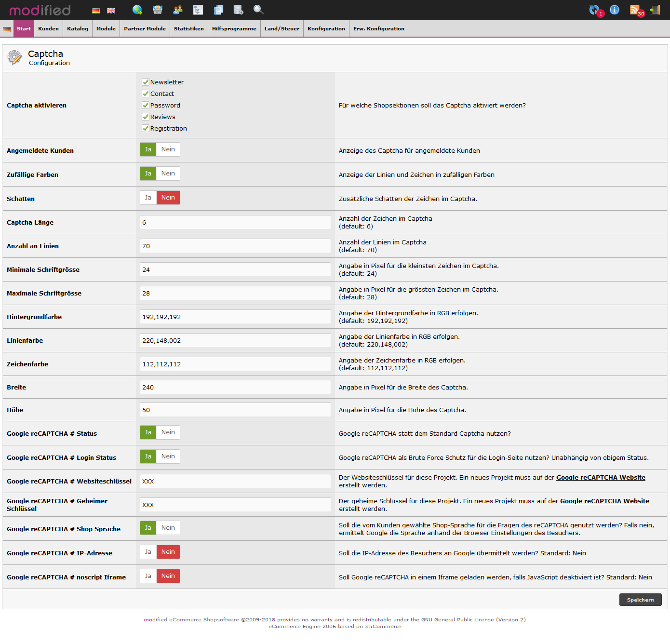Open the Kunden menu
670x644 pixels.
tap(48, 29)
